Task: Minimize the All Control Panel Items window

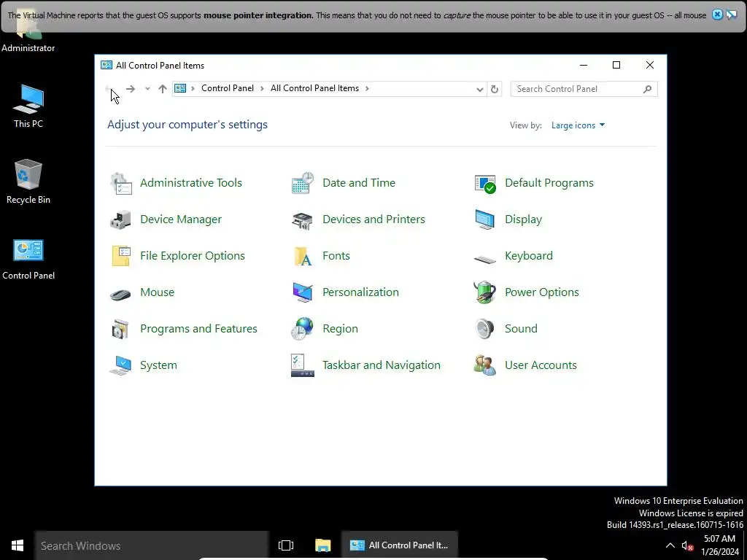Action: coord(583,65)
